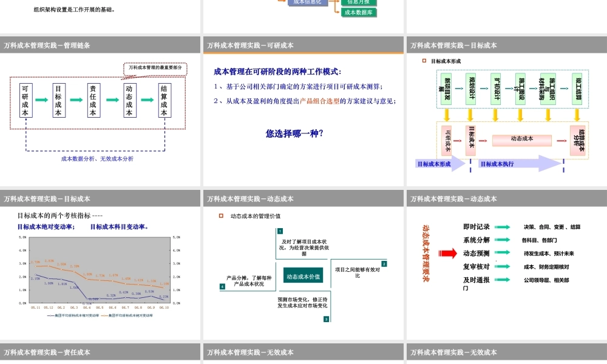Select 可研成本 box in 管理链条 chain

[25, 101]
